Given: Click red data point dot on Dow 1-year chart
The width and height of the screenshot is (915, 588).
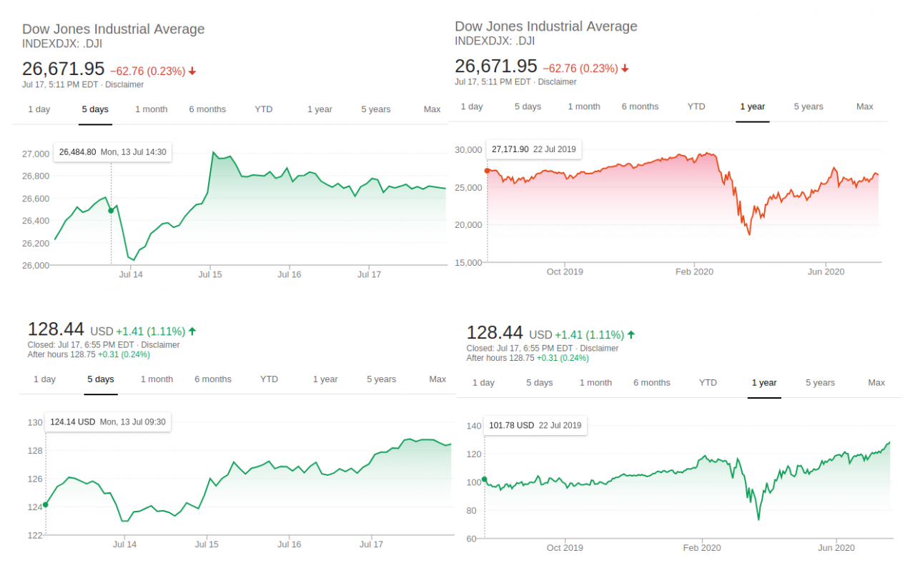Looking at the screenshot, I should pos(488,171).
